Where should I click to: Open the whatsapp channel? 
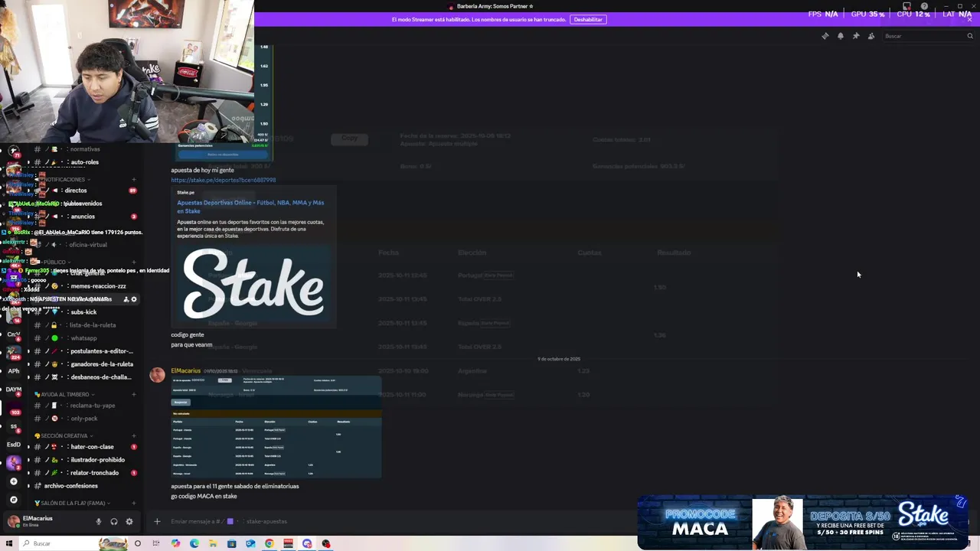83,338
